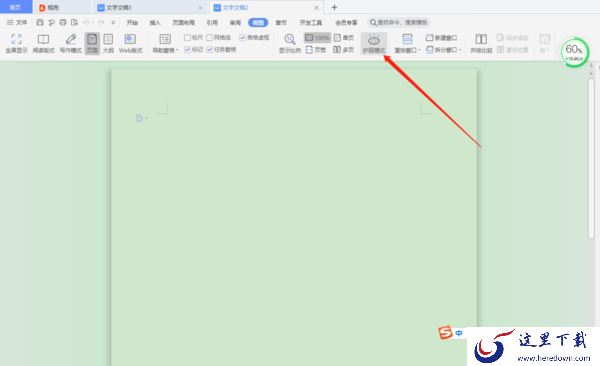The width and height of the screenshot is (600, 366).
Task: Open the 显示比例 zoom dialog
Action: 290,43
